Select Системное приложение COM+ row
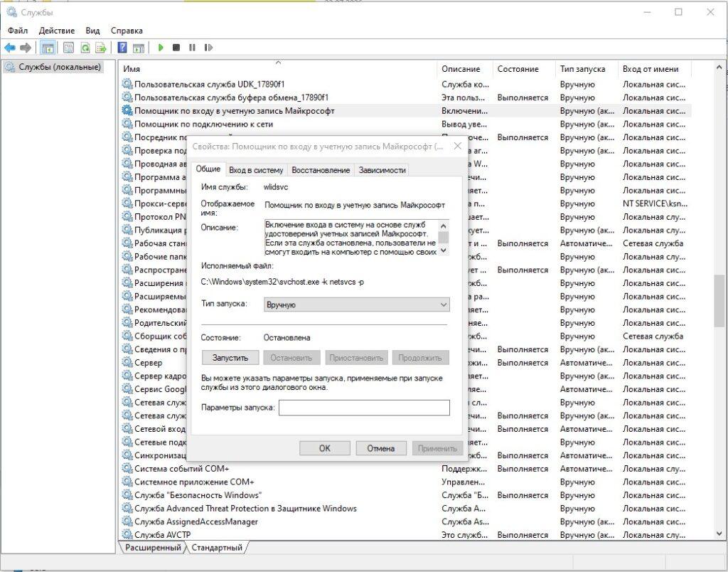Viewport: 728px width, 572px height. click(406, 482)
